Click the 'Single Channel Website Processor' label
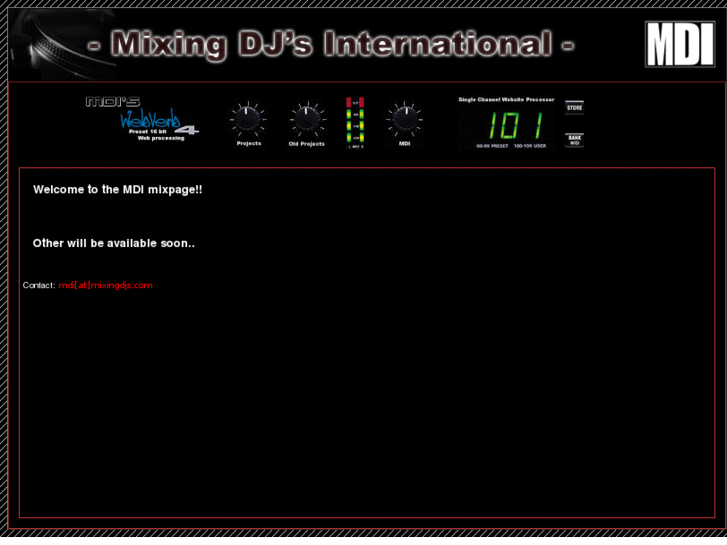The image size is (727, 545). [x=506, y=99]
